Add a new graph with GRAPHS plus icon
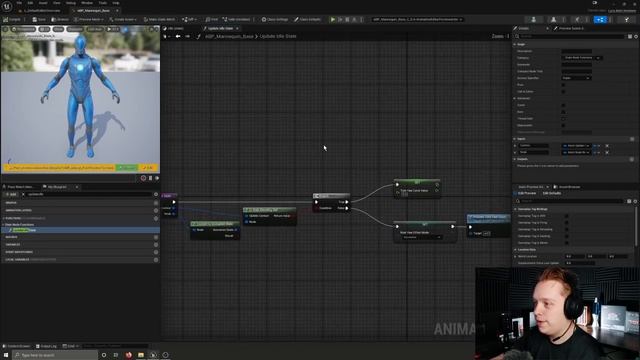Screen dimensions: 640x360 coord(156,202)
